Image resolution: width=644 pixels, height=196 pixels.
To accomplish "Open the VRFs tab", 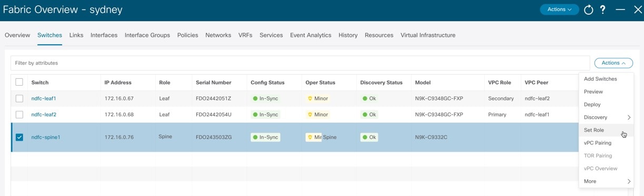I will pyautogui.click(x=245, y=35).
